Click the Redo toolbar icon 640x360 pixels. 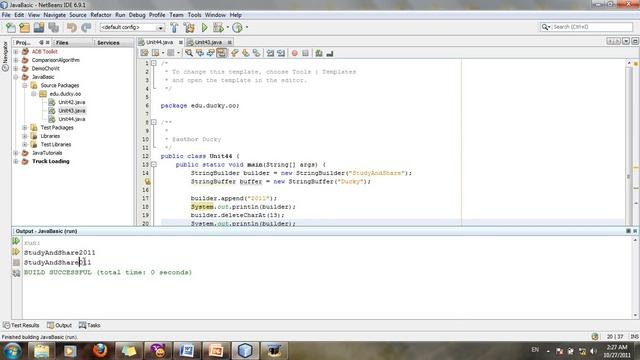pos(86,27)
